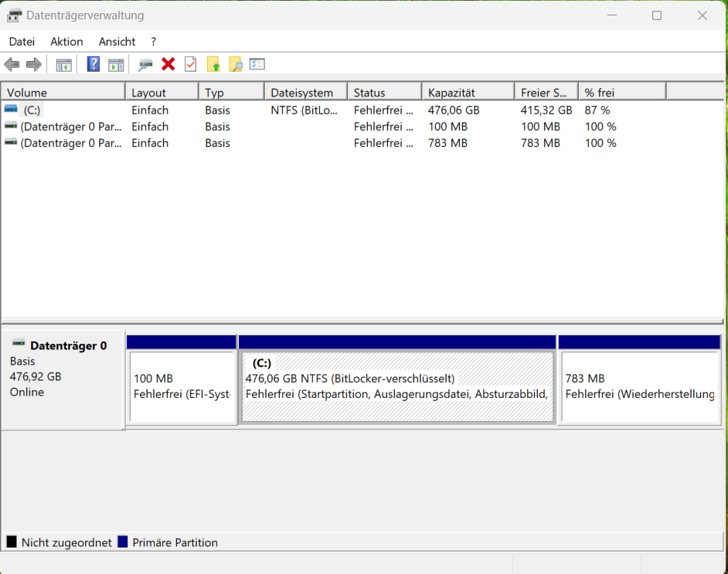The width and height of the screenshot is (728, 574).
Task: Click the drive icon of the 100 MB volume row
Action: (11, 126)
